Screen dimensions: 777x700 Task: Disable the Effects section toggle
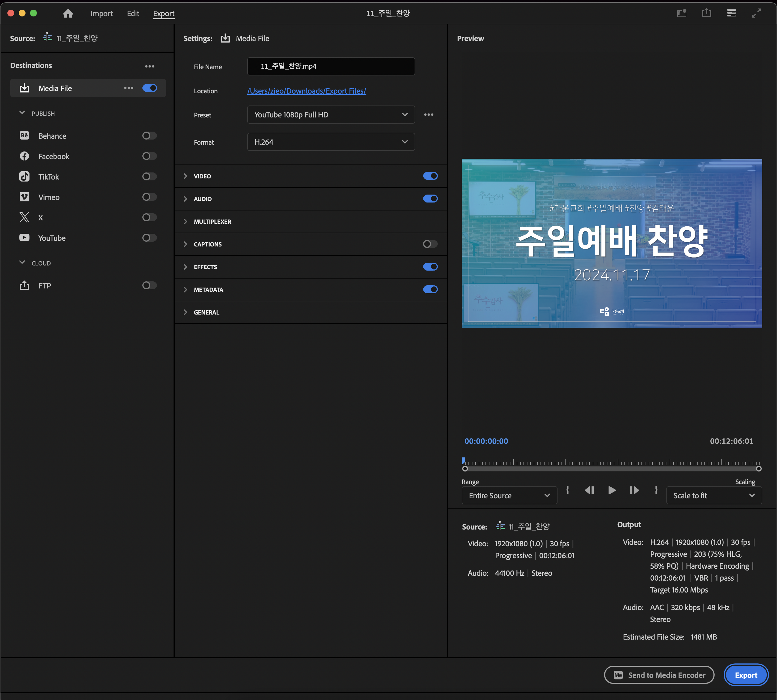[x=430, y=267]
